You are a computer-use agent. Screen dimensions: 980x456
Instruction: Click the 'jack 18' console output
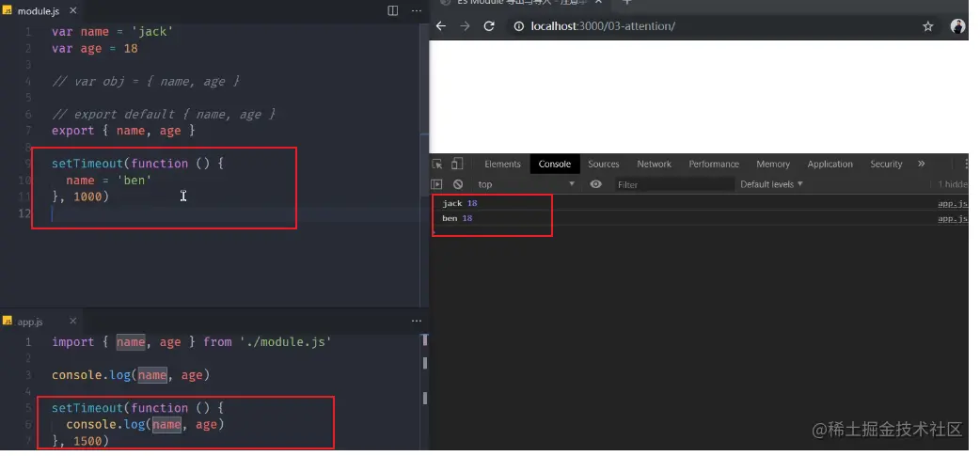pos(459,204)
